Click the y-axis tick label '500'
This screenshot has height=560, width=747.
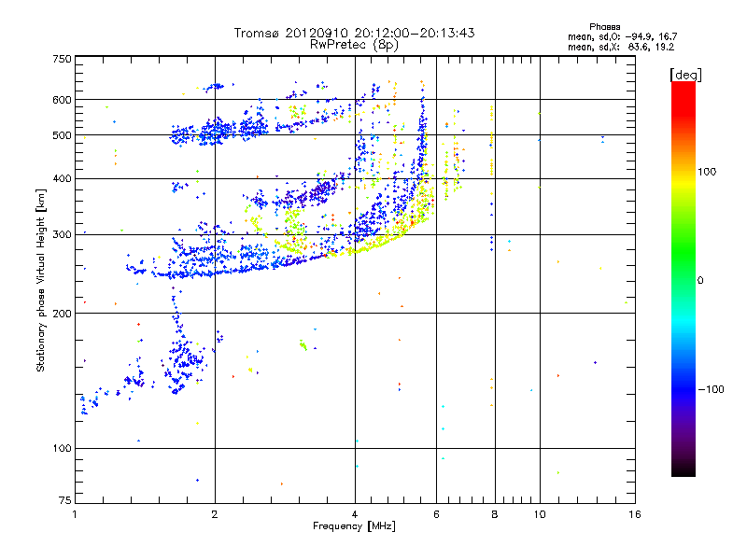[63, 135]
